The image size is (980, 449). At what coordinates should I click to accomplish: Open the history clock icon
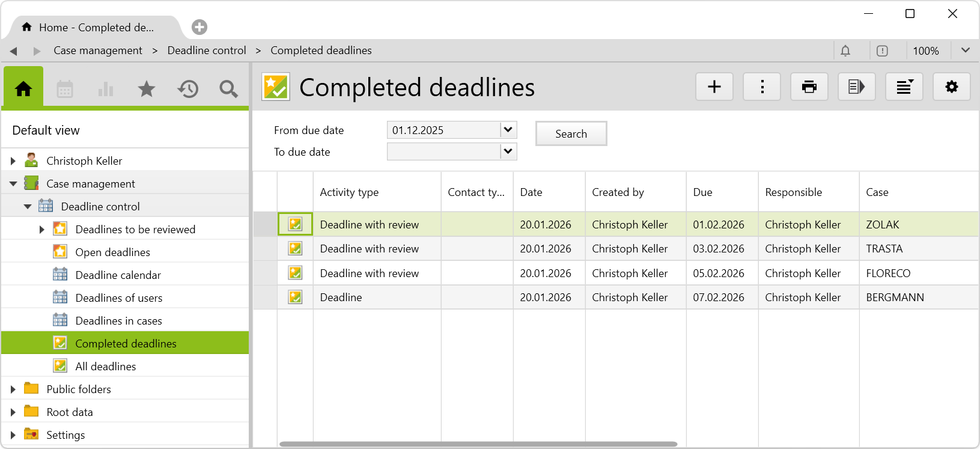click(187, 90)
